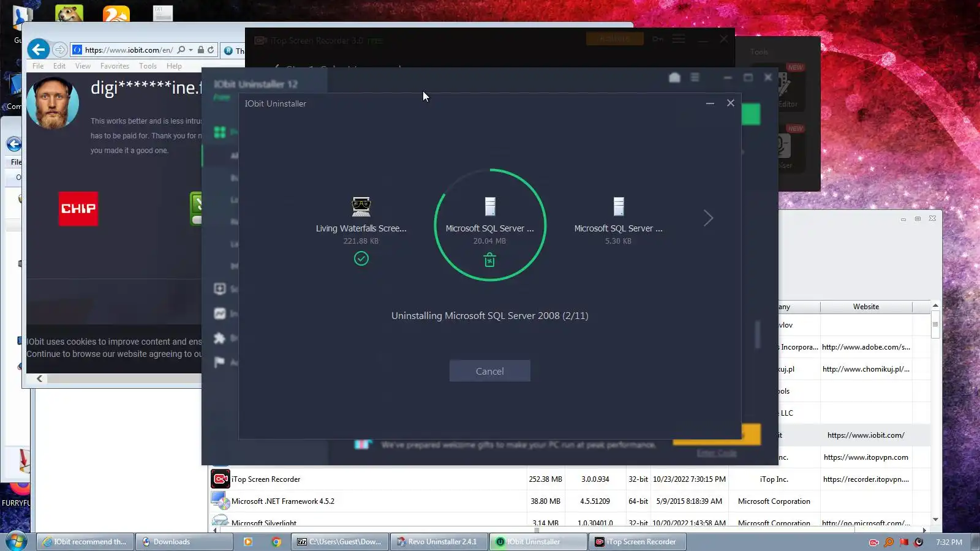980x551 pixels.
Task: Switch to Revo Uninstaller 2.4.1 taskbar button
Action: pyautogui.click(x=439, y=542)
